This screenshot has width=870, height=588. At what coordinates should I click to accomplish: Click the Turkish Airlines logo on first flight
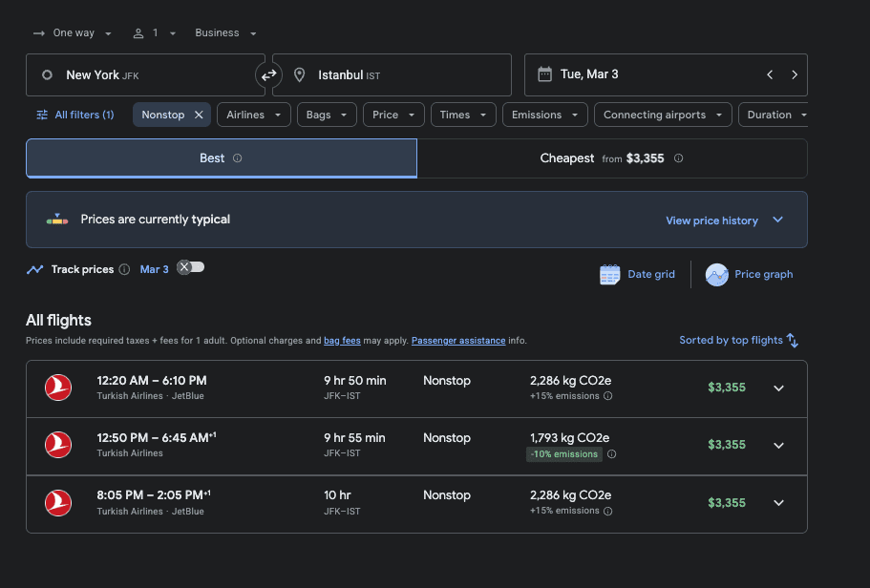57,388
